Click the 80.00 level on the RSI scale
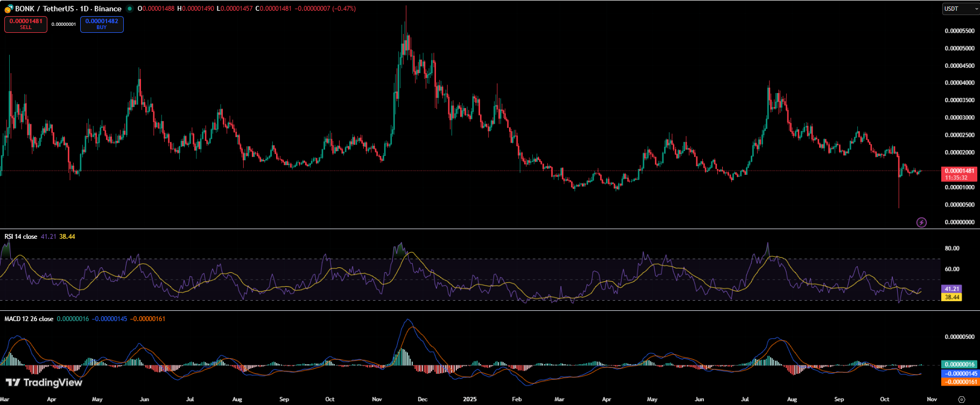 [x=952, y=248]
